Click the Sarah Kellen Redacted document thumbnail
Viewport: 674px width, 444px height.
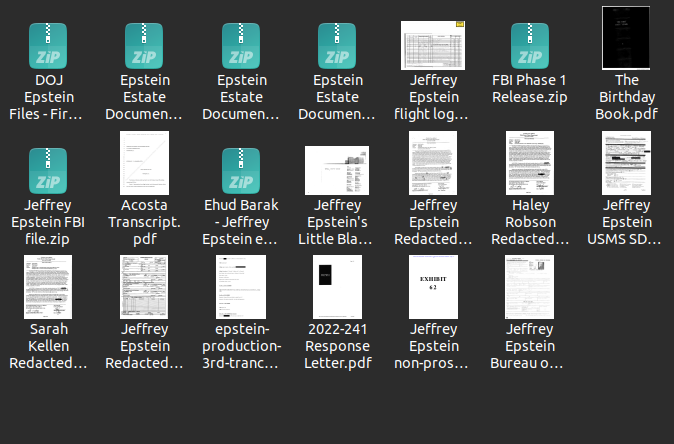[48, 287]
